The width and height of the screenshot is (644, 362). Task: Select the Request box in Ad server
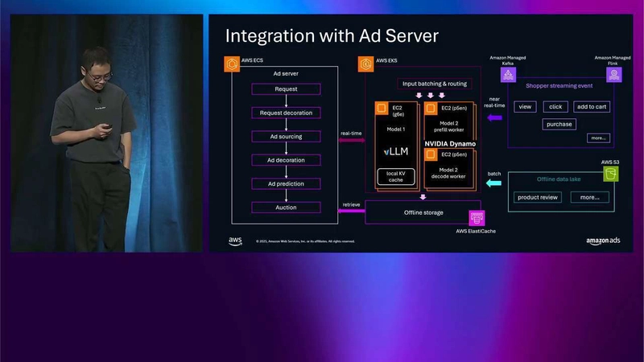(286, 89)
